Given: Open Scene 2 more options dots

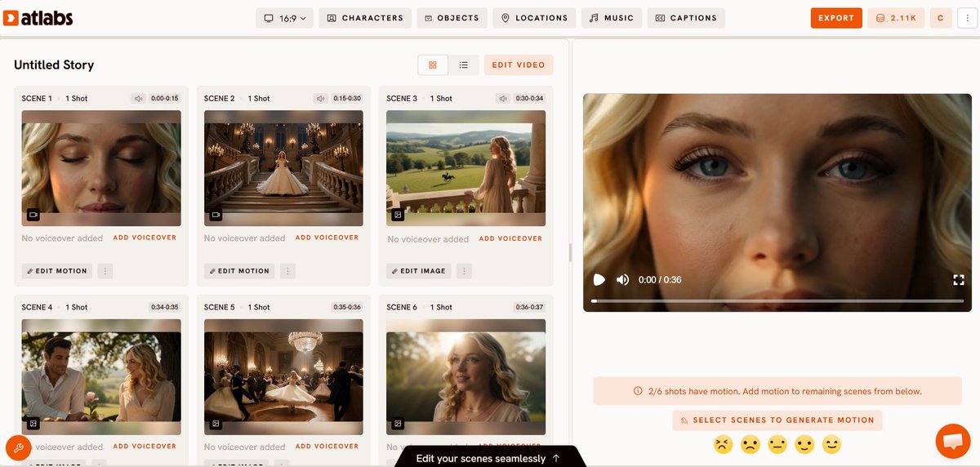Looking at the screenshot, I should [287, 271].
